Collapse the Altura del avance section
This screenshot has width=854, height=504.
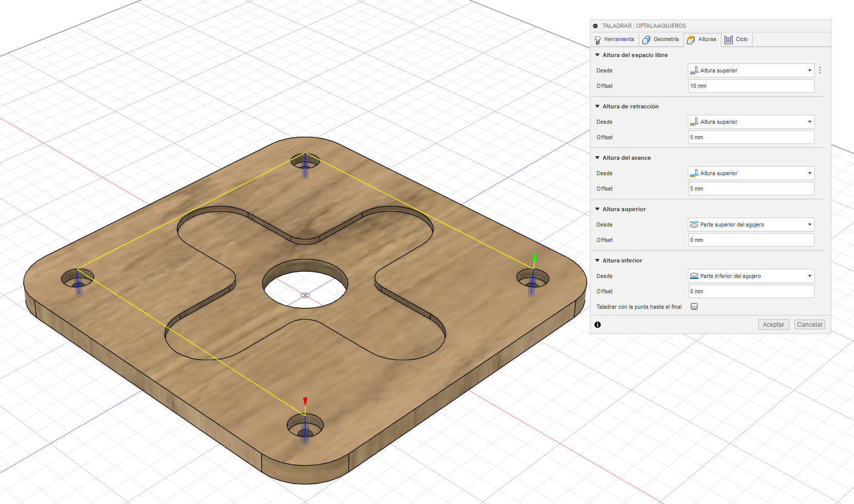click(x=598, y=158)
